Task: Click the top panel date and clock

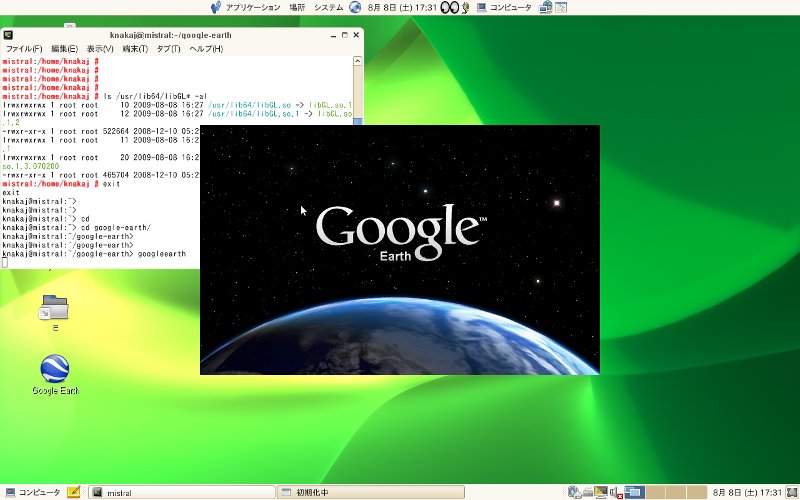Action: pyautogui.click(x=402, y=8)
